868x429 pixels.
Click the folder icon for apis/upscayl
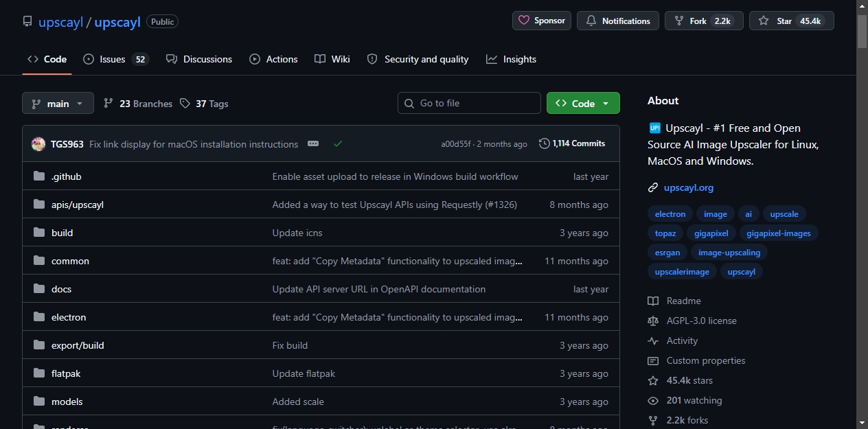39,205
